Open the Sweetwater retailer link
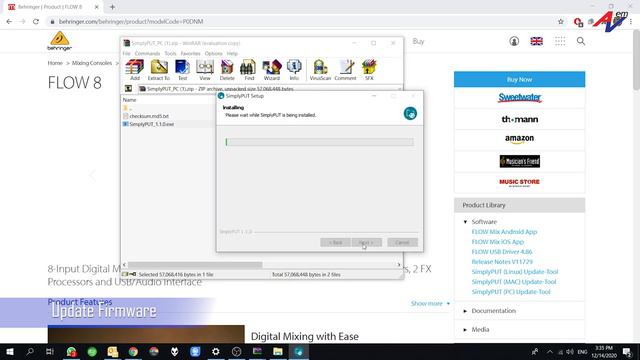The height and width of the screenshot is (360, 640). pos(519,98)
